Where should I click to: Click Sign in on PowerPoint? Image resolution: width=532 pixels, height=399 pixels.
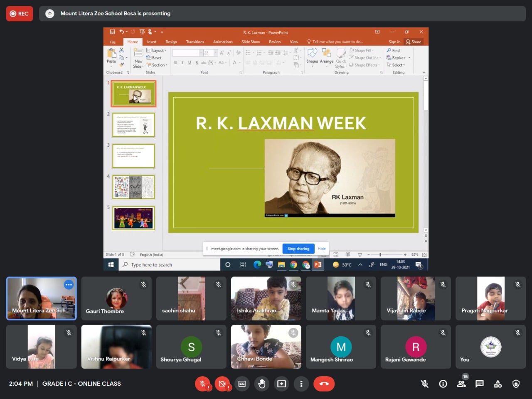click(x=394, y=42)
